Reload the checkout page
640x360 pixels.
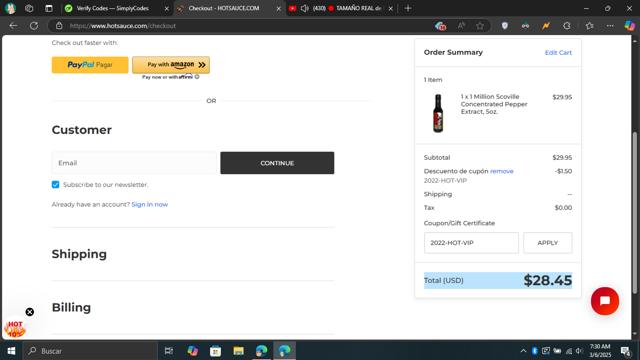click(x=34, y=26)
